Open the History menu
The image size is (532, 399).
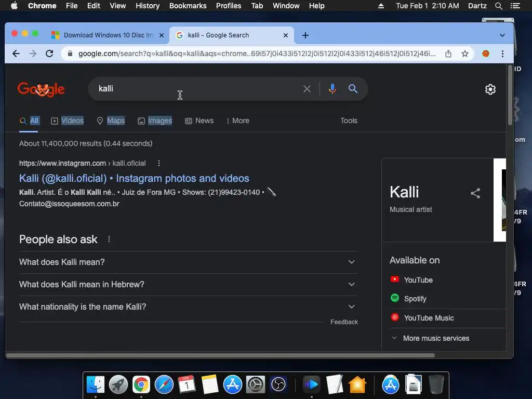pos(147,6)
